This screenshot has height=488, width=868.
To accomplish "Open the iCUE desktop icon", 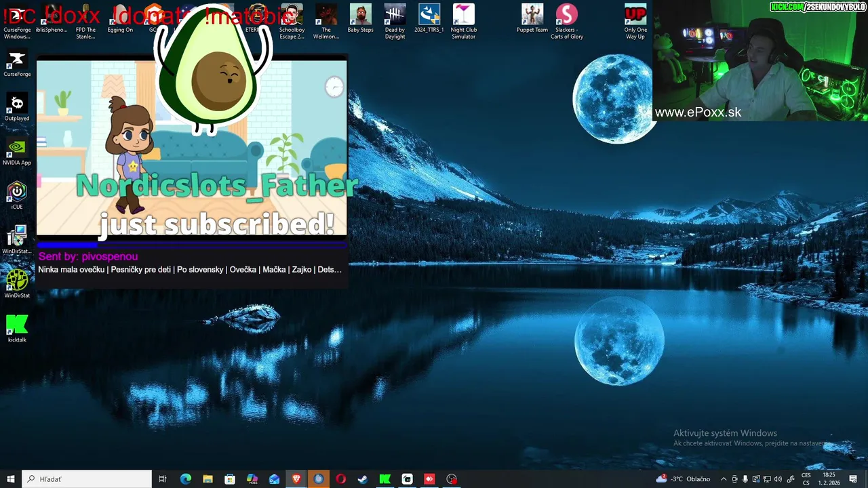I will click(x=17, y=197).
